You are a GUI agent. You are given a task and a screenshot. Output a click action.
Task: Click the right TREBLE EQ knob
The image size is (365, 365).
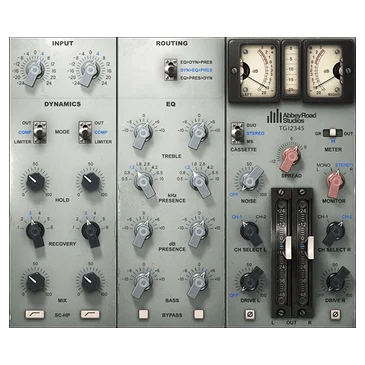198,134
